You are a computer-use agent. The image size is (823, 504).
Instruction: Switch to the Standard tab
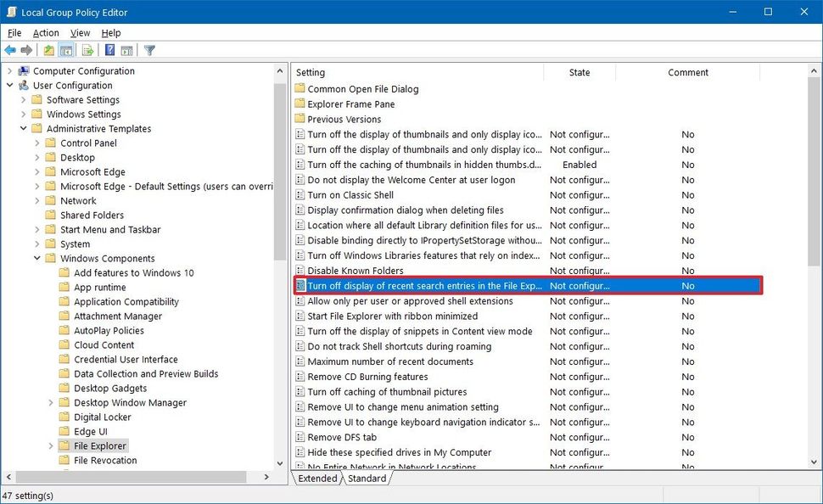tap(367, 478)
